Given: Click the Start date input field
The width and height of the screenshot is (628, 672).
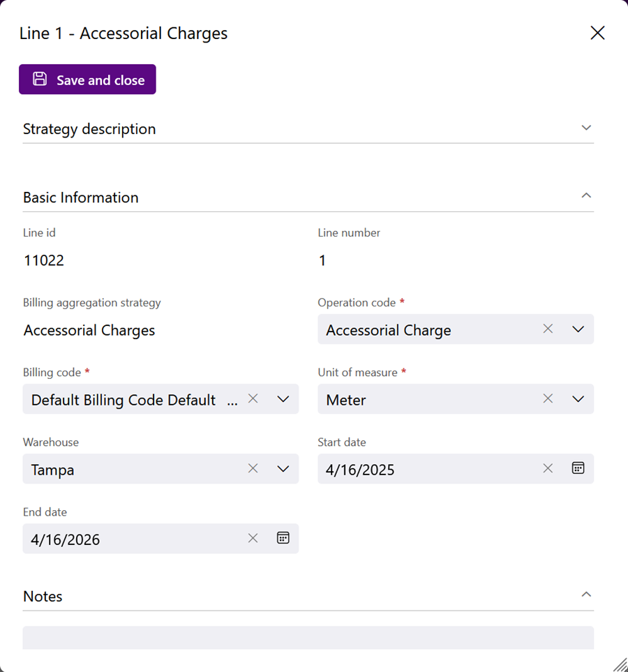Looking at the screenshot, I should pyautogui.click(x=428, y=469).
